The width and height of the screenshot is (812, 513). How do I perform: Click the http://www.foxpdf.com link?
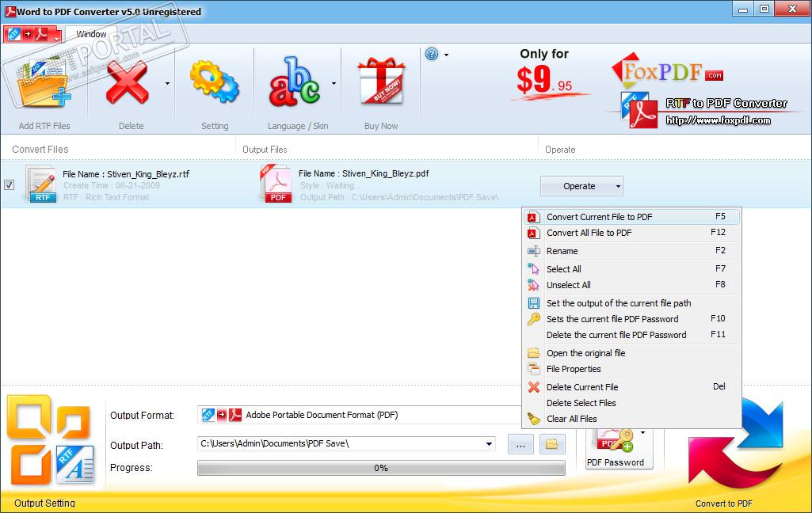tap(719, 120)
